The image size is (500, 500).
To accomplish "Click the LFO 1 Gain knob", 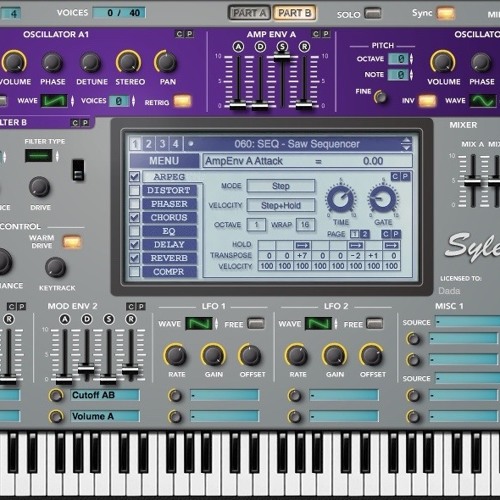I will [x=213, y=356].
